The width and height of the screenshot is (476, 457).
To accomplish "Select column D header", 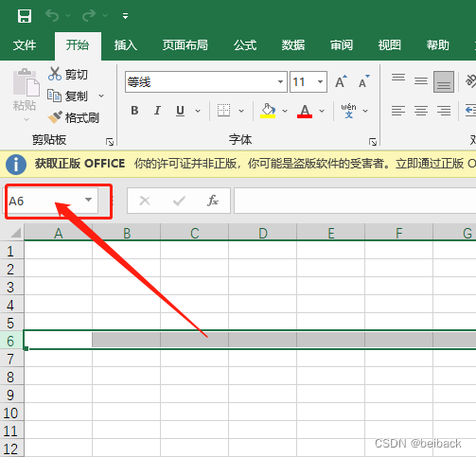I will click(x=263, y=233).
